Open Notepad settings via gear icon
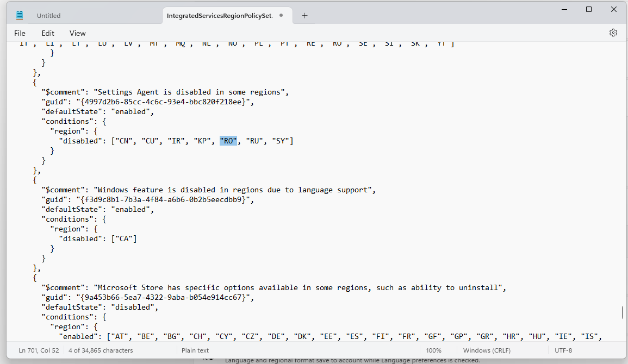The image size is (628, 364). [613, 33]
